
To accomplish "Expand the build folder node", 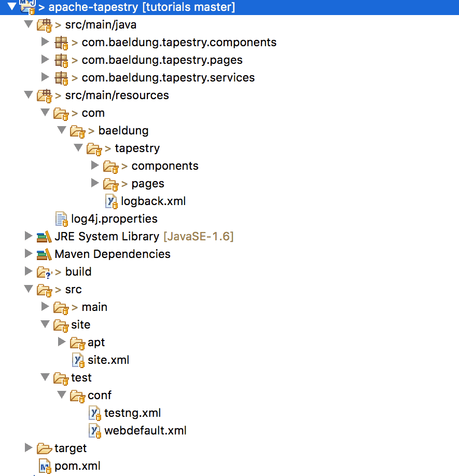I will pyautogui.click(x=29, y=271).
